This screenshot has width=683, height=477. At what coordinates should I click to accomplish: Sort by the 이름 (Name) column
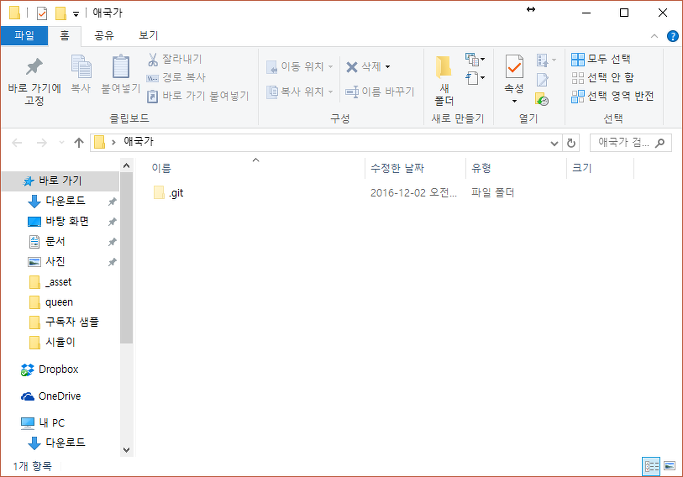161,168
